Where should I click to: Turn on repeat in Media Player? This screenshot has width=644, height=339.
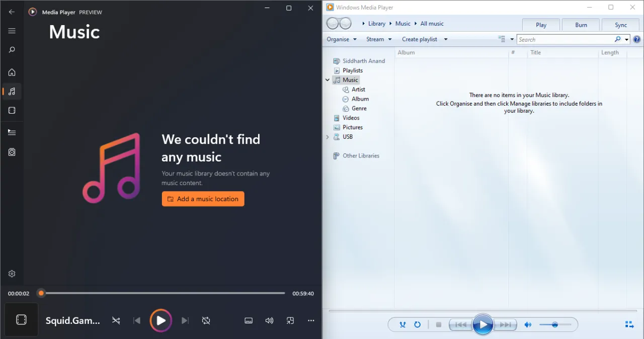(206, 320)
